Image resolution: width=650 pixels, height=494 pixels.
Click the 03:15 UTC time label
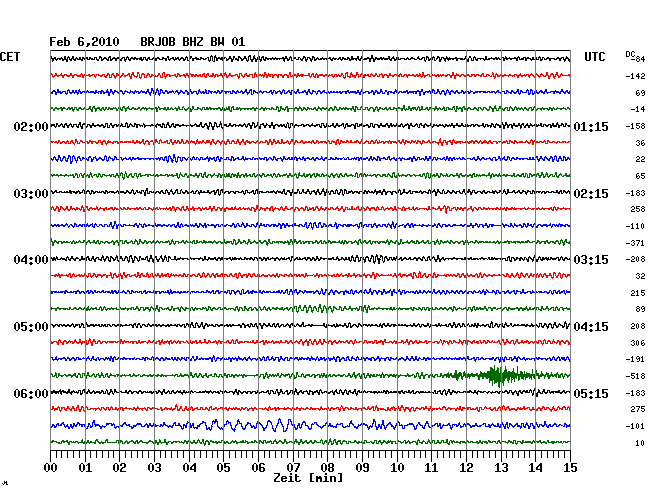tap(591, 260)
